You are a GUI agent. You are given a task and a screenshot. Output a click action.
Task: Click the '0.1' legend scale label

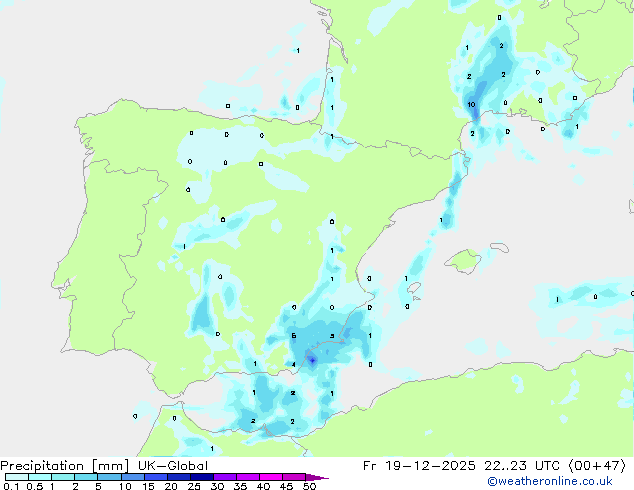pyautogui.click(x=11, y=486)
